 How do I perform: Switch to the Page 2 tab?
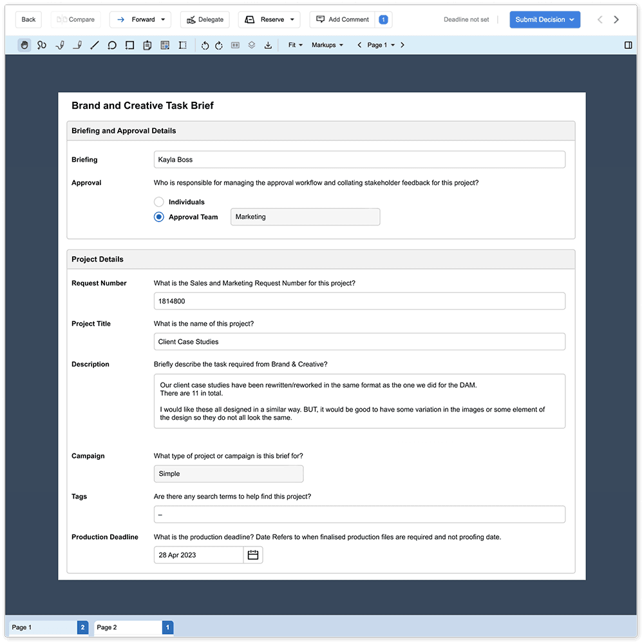coord(128,627)
